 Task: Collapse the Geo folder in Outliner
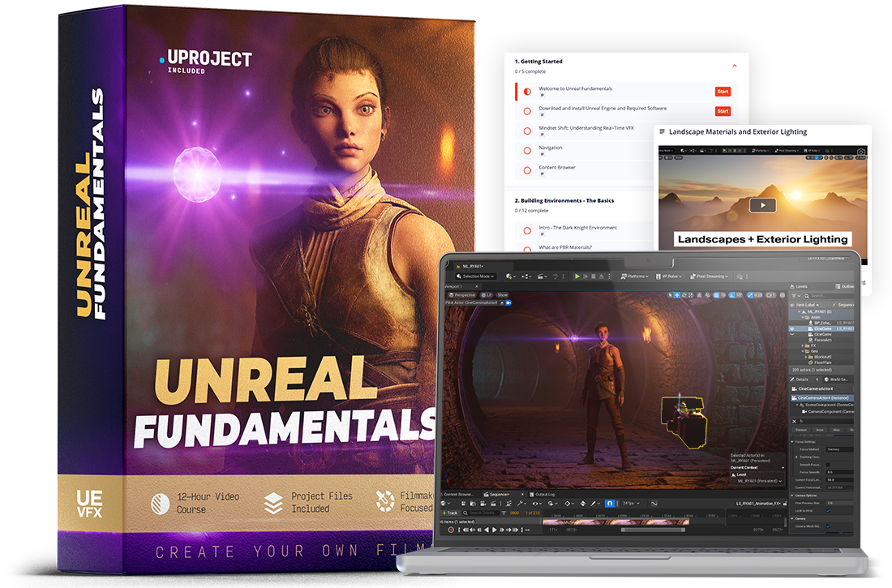pos(803,351)
